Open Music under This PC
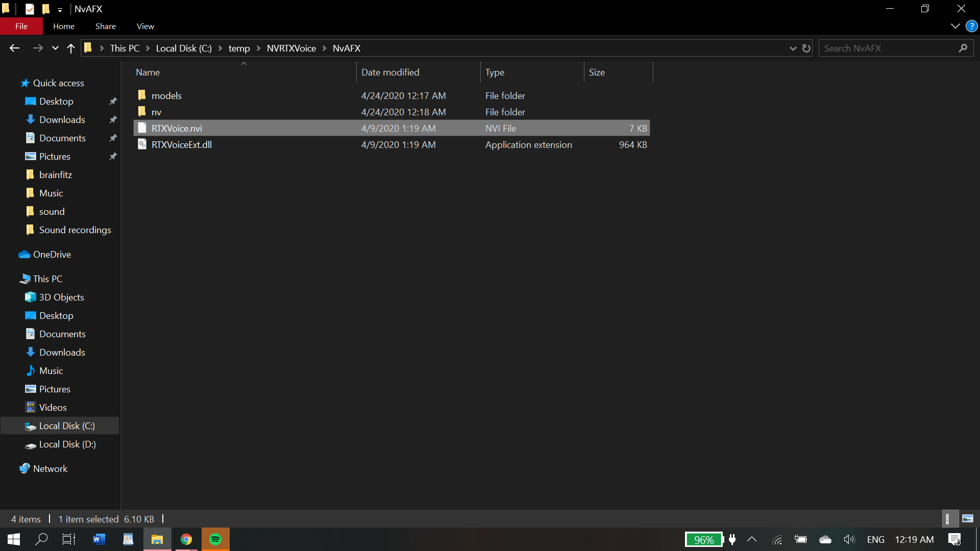This screenshot has width=980, height=551. [51, 370]
